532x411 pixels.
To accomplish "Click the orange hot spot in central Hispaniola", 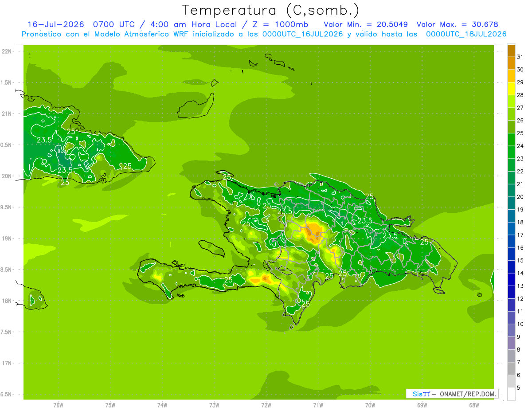I will pos(313,232).
